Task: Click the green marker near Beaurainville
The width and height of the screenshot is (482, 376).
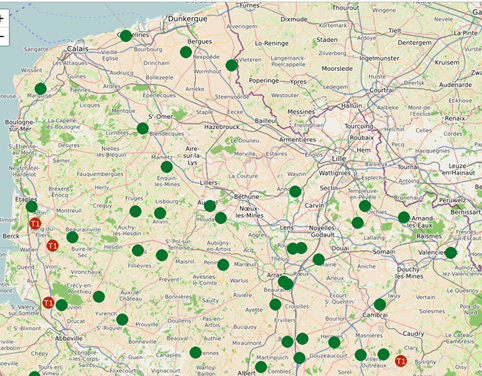Action: point(72,237)
